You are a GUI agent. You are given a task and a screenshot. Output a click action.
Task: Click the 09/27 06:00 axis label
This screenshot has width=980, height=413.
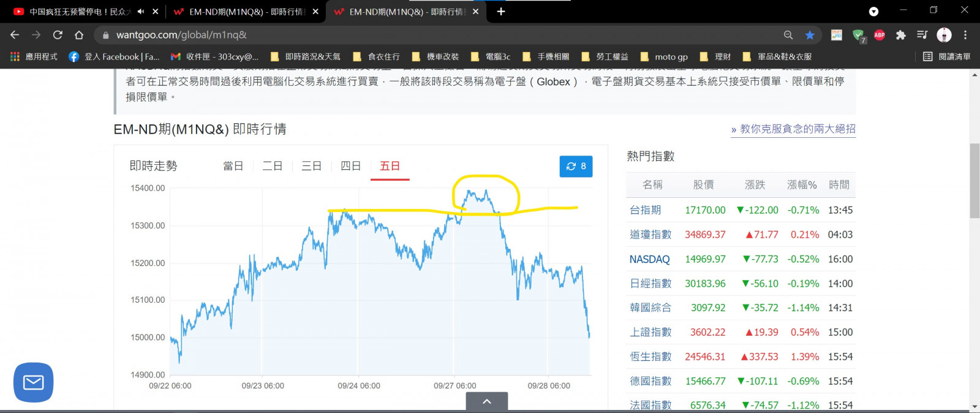(455, 386)
